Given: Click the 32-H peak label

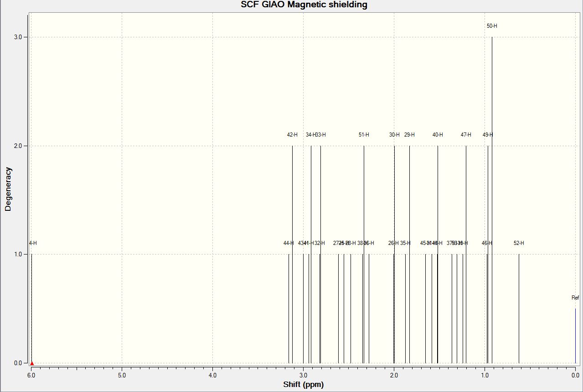Looking at the screenshot, I should [x=320, y=243].
